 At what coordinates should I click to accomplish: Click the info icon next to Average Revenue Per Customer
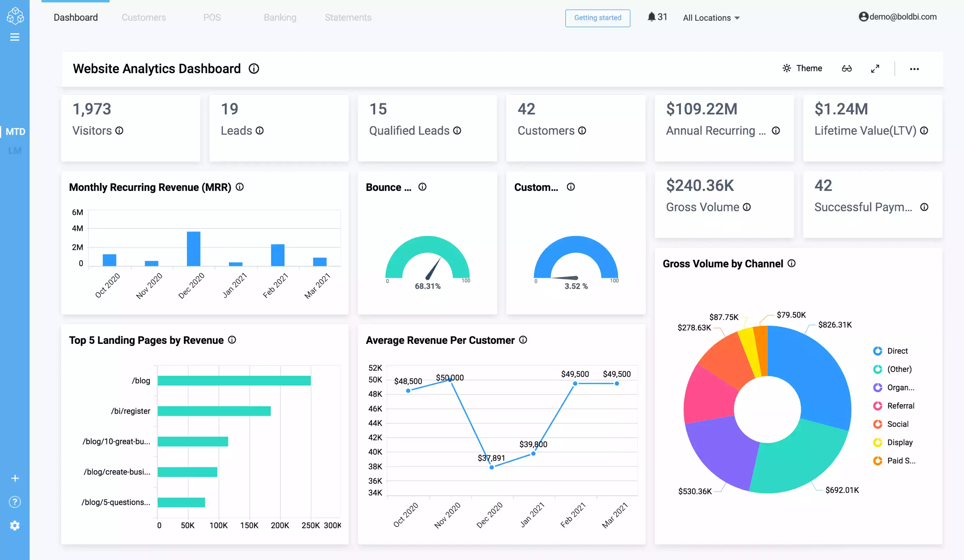pyautogui.click(x=523, y=340)
